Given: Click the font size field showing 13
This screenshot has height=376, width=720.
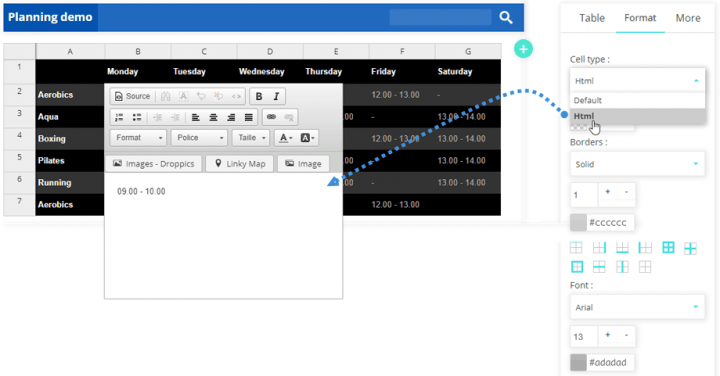Looking at the screenshot, I should [x=584, y=337].
